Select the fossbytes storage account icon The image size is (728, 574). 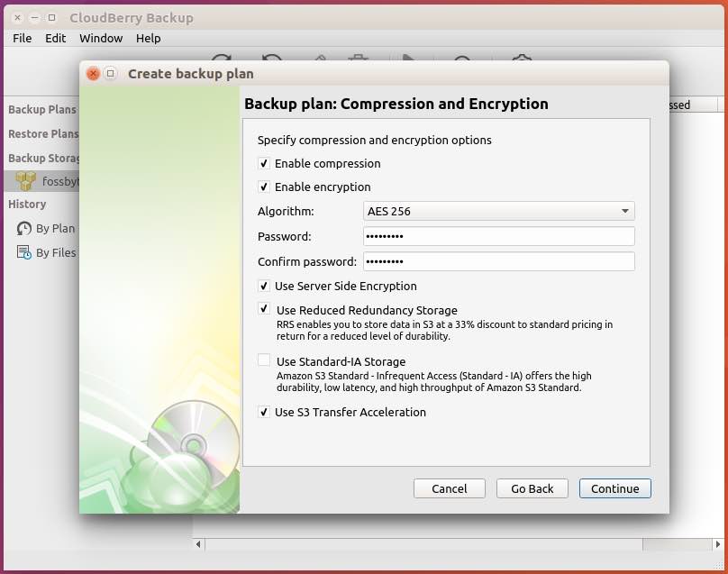(25, 180)
